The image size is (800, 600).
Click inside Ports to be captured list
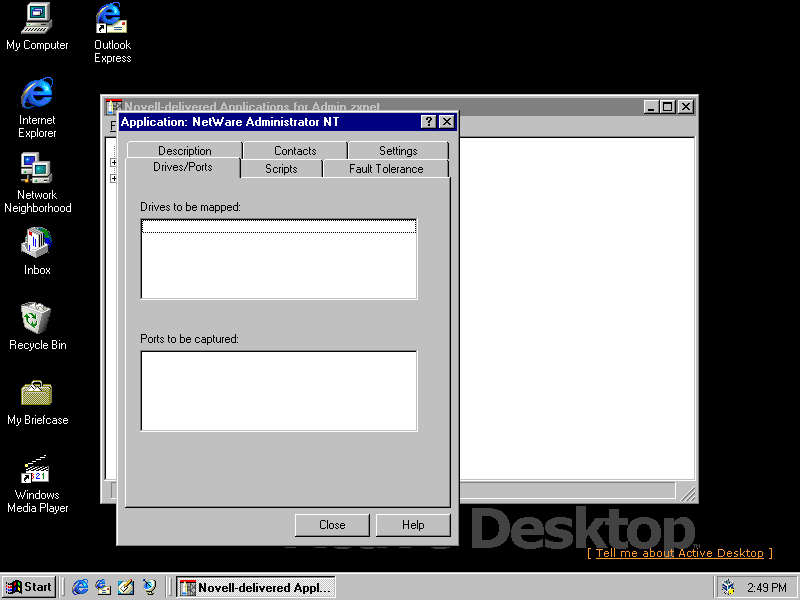point(279,391)
